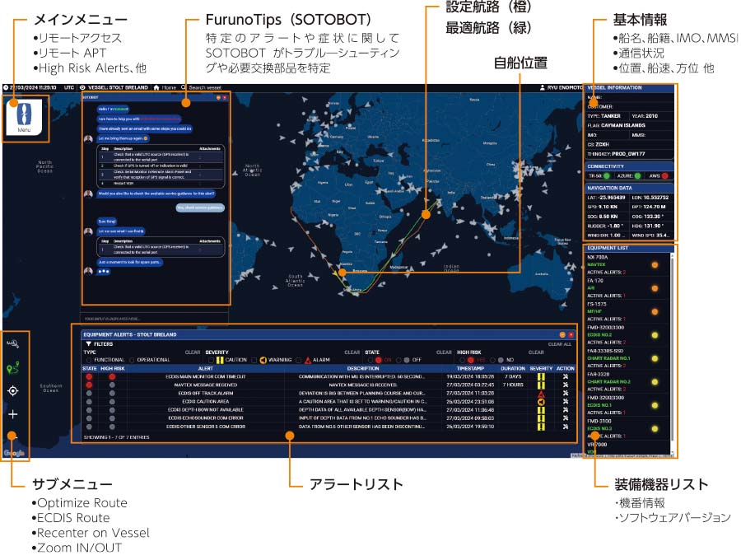This screenshot has height=560, width=741.
Task: Click CHART RADAR NO.1 yellow status indicator
Action: [x=655, y=358]
